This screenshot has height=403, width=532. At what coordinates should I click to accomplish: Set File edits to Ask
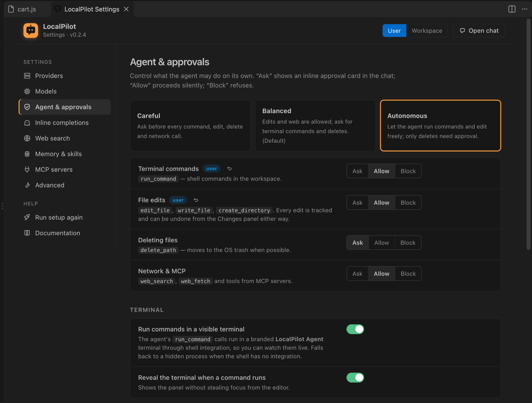point(357,203)
